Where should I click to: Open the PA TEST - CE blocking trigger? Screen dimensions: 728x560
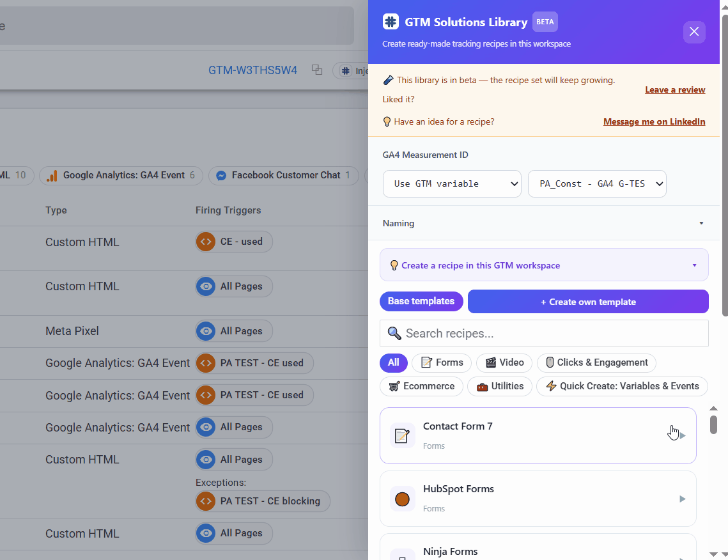[263, 501]
